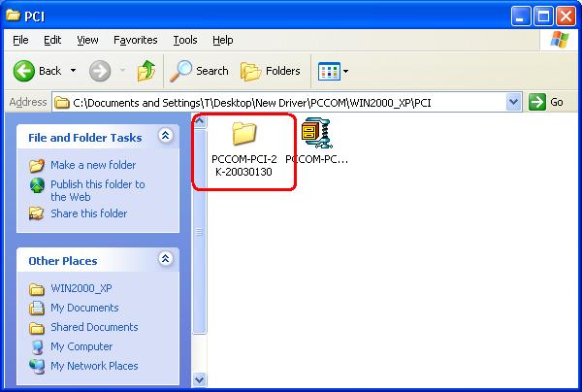The image size is (582, 392).
Task: Select the PCCOM-PCI-2K-20030130 folder
Action: pyautogui.click(x=243, y=149)
